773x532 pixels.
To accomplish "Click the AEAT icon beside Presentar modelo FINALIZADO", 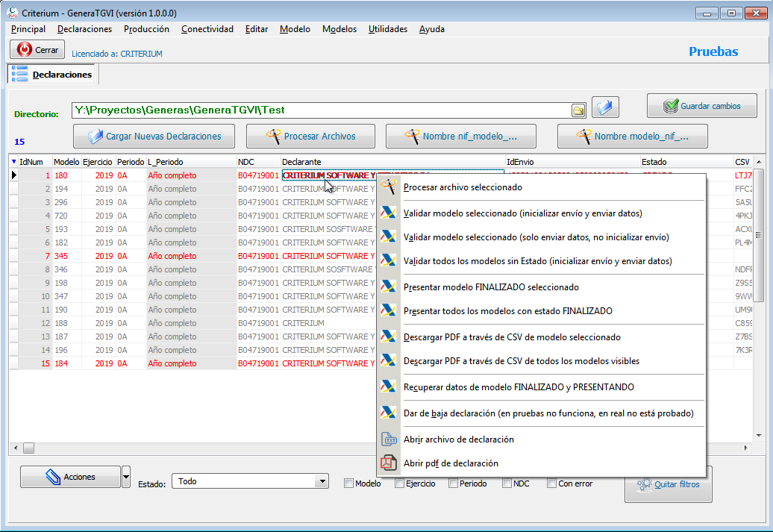I will tap(389, 287).
